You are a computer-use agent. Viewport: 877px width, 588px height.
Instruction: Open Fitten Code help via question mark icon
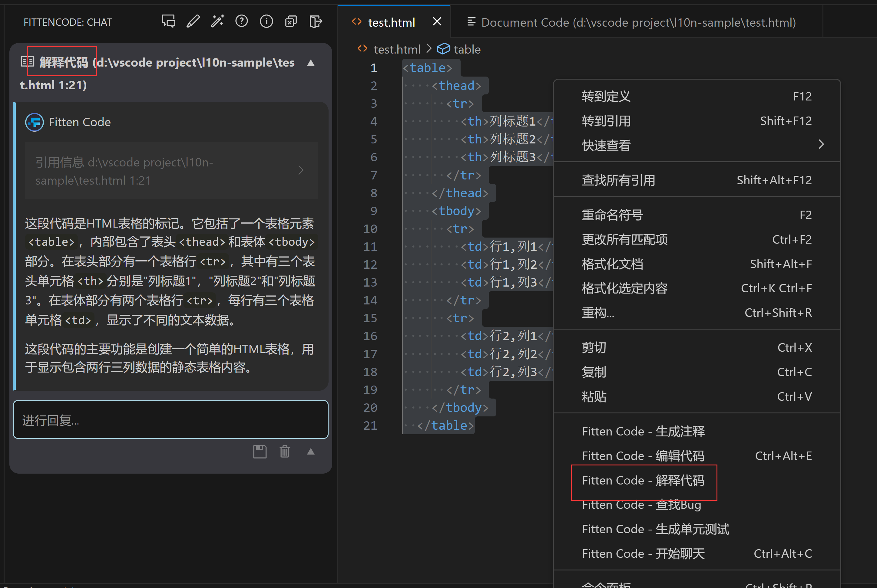click(x=242, y=21)
